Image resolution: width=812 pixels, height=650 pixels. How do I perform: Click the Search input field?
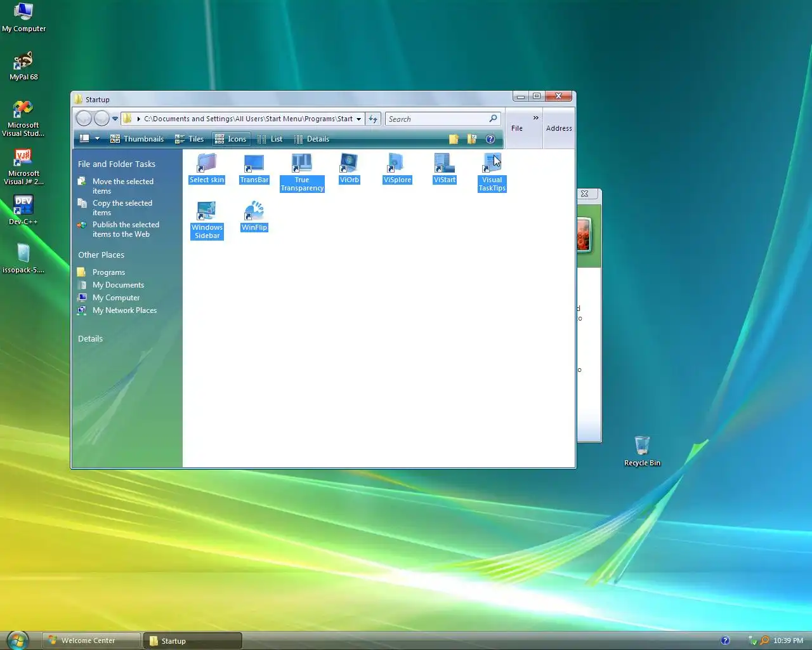tap(436, 119)
